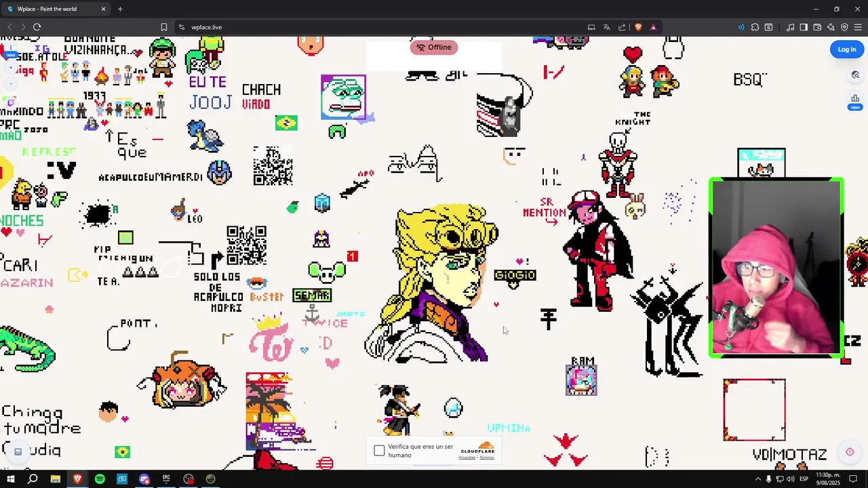Image resolution: width=868 pixels, height=488 pixels.
Task: Open the page translate icon
Action: point(606,27)
